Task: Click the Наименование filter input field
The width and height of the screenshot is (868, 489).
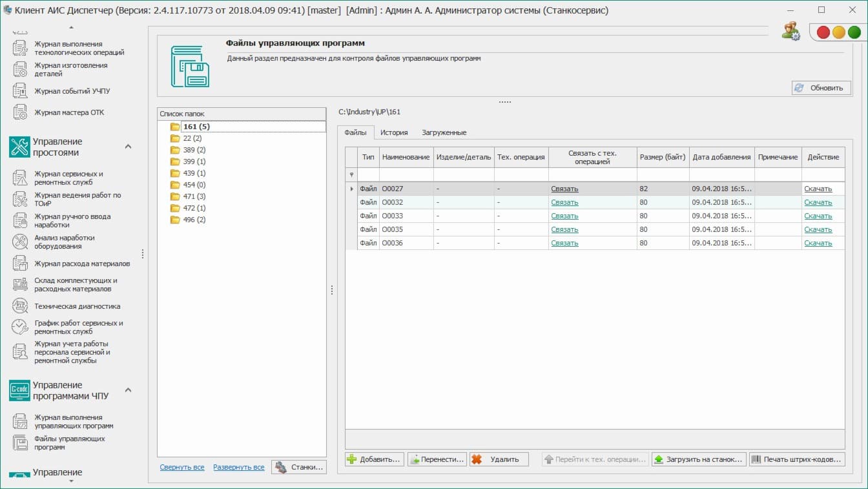Action: [x=406, y=174]
